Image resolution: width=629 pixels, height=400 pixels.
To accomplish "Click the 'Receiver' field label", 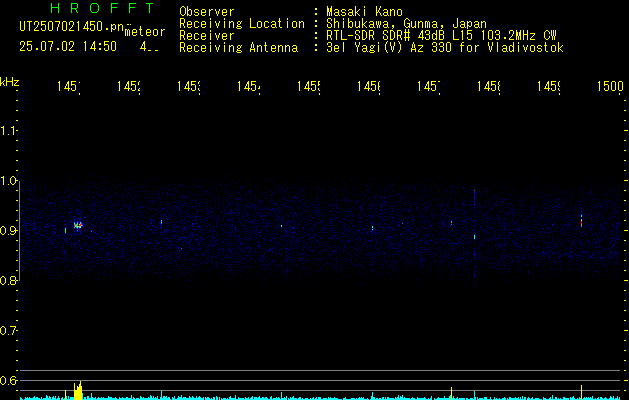I will click(207, 36).
